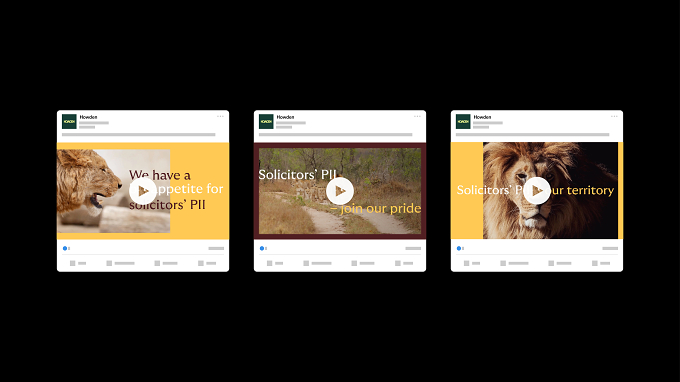Click the Howden logo on the third post
The height and width of the screenshot is (382, 680).
[463, 121]
